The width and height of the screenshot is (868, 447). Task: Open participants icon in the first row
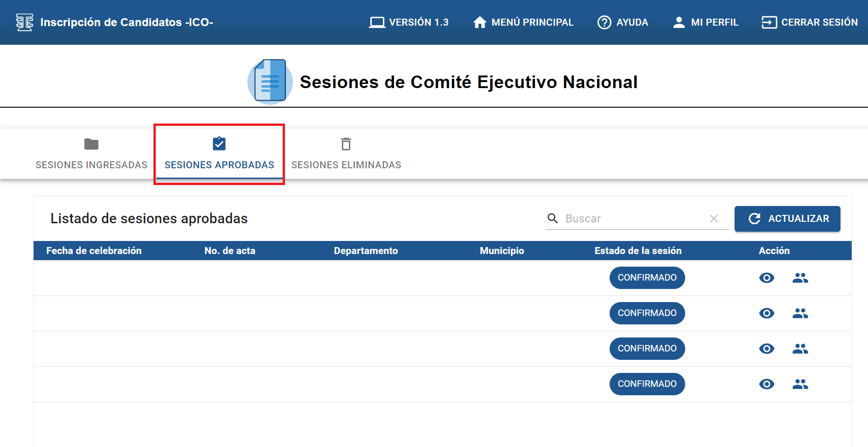pyautogui.click(x=800, y=278)
